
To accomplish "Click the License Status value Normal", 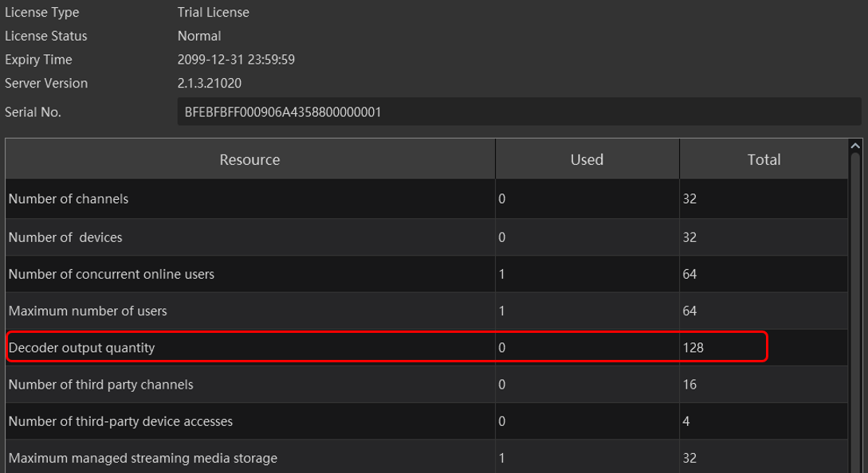I will (199, 36).
